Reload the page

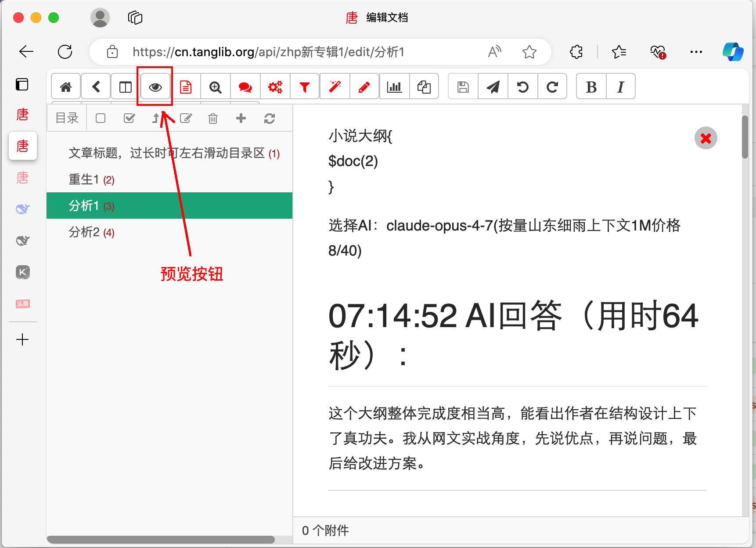65,52
